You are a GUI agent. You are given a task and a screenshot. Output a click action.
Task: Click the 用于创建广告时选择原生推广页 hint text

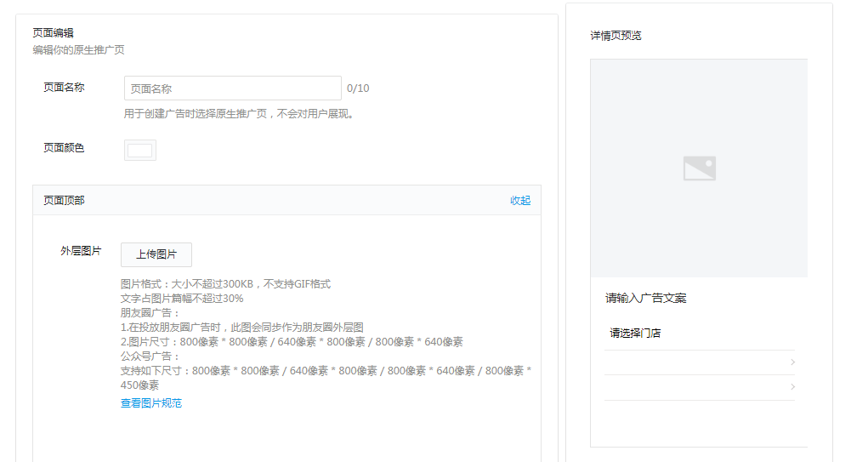click(x=239, y=114)
